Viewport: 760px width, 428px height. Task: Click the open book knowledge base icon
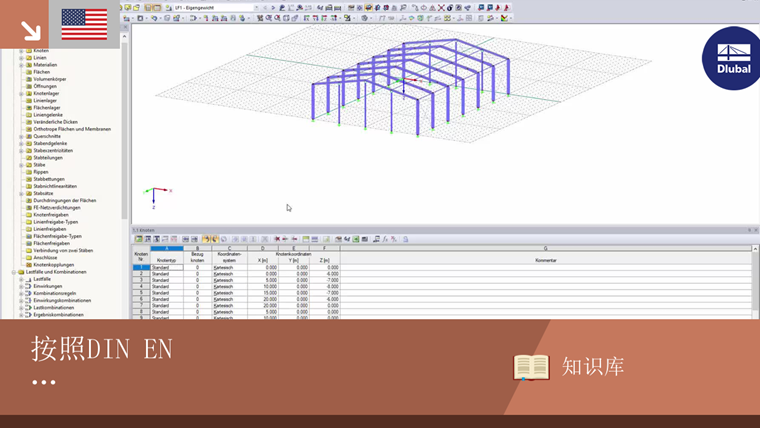point(531,367)
